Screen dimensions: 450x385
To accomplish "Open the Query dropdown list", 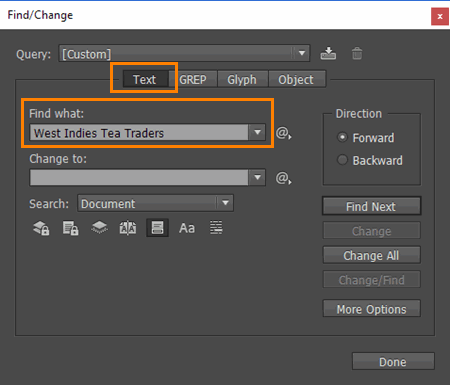I will (x=184, y=53).
